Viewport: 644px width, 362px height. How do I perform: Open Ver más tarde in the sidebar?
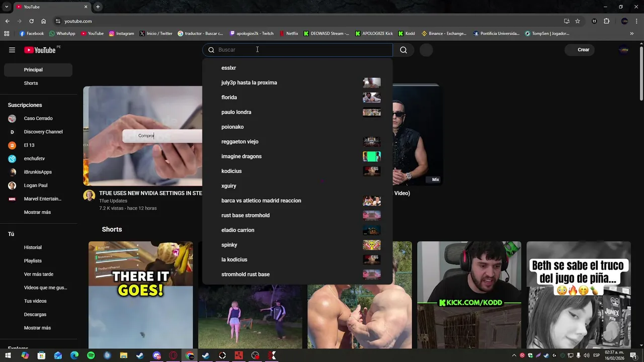[38, 274]
